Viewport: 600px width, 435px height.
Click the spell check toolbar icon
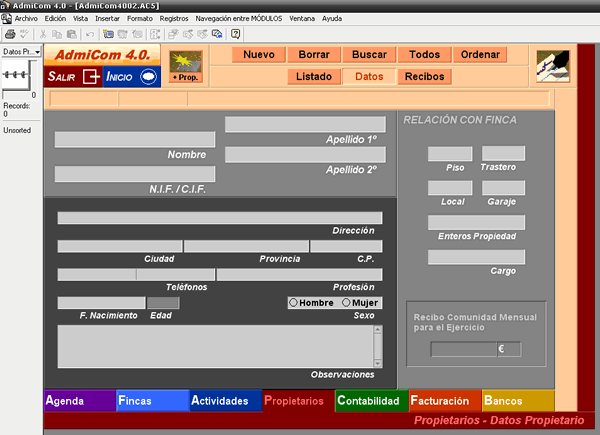click(x=24, y=34)
